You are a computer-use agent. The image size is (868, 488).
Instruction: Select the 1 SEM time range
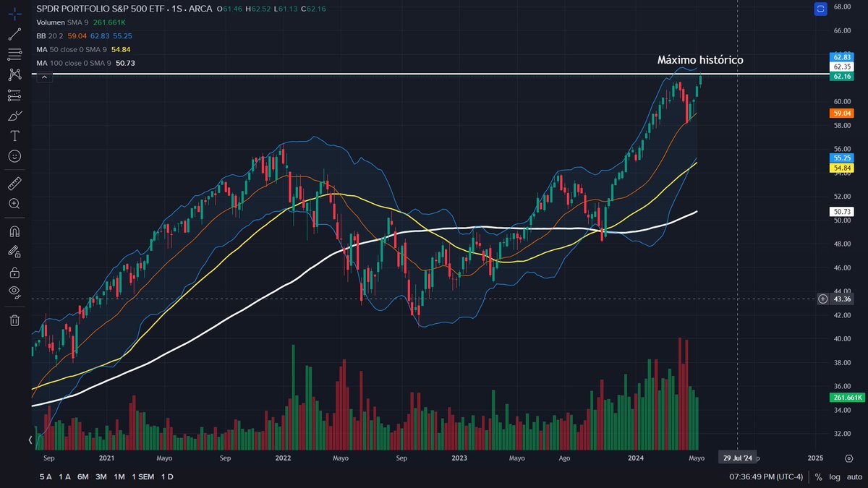coord(143,477)
